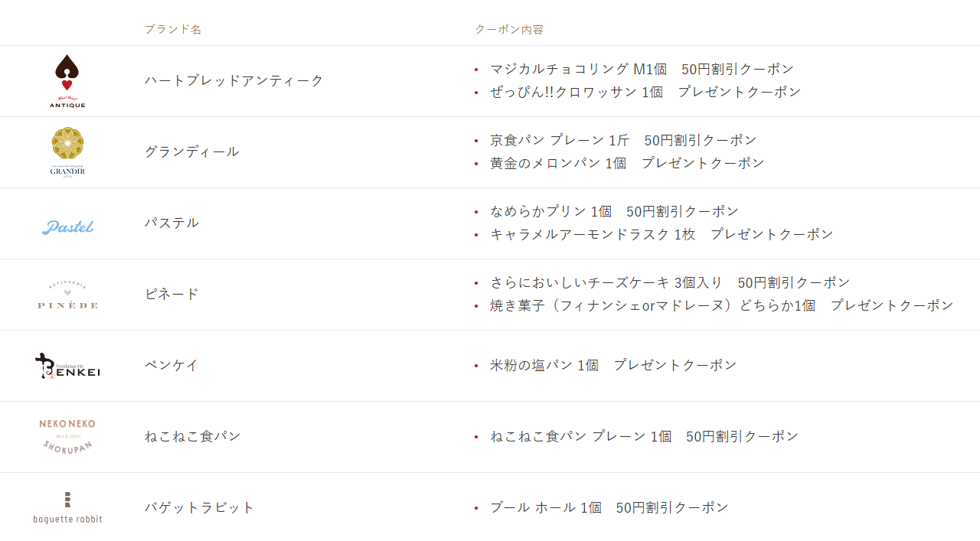
Task: Select brand name ハートブレッドアンティーク
Action: click(x=234, y=80)
